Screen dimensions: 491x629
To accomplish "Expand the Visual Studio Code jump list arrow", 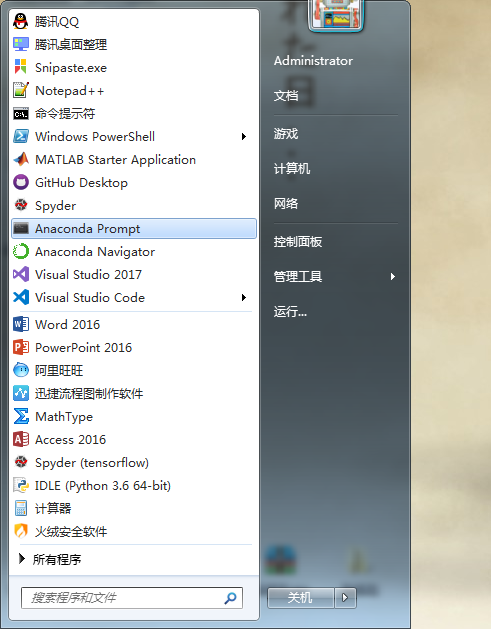I will coord(243,298).
